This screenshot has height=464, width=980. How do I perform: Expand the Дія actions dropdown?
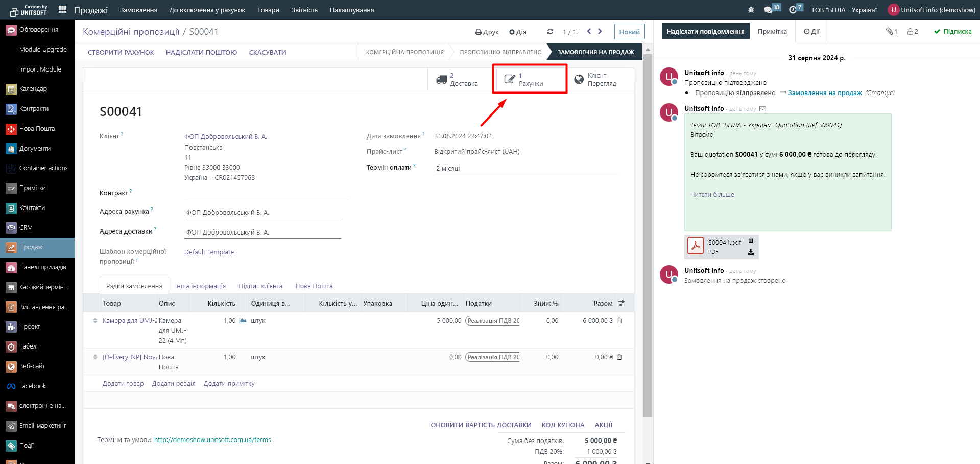click(517, 32)
